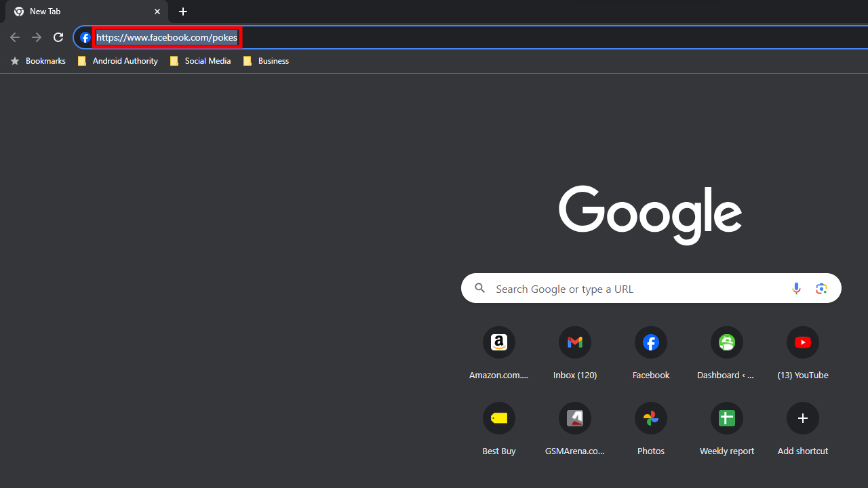The image size is (868, 488).
Task: Open the Photos shortcut
Action: (651, 430)
